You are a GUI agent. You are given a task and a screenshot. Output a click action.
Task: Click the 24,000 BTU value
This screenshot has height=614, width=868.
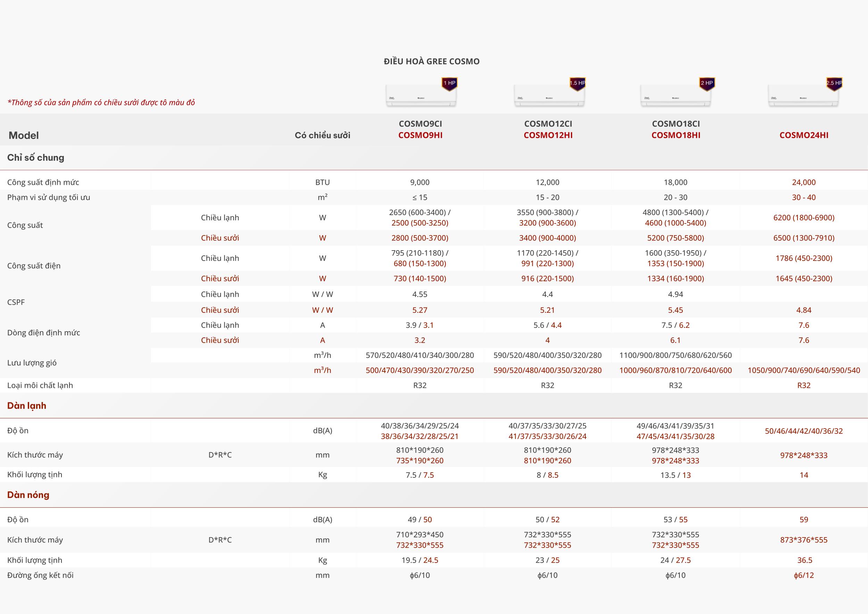click(804, 182)
